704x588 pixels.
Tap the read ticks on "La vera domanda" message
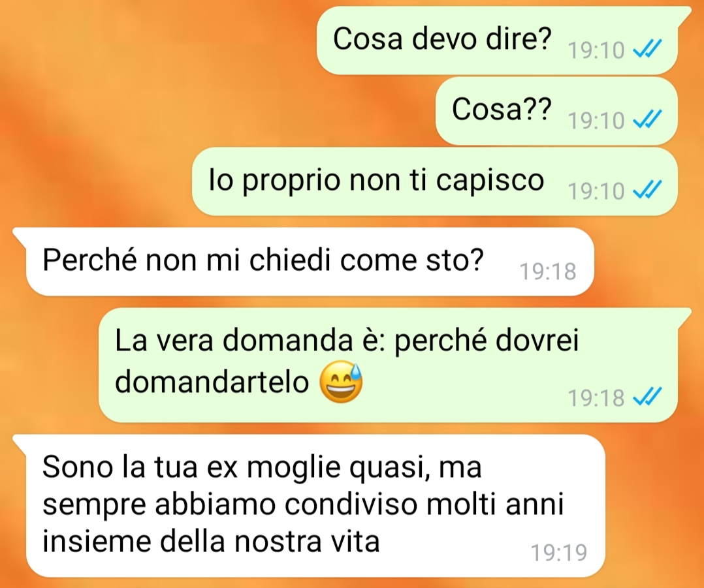click(x=647, y=397)
